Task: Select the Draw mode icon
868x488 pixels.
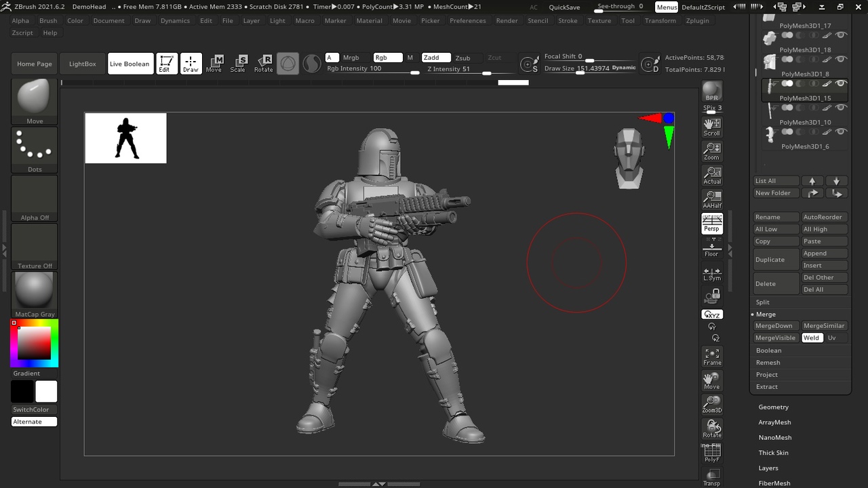Action: point(191,64)
